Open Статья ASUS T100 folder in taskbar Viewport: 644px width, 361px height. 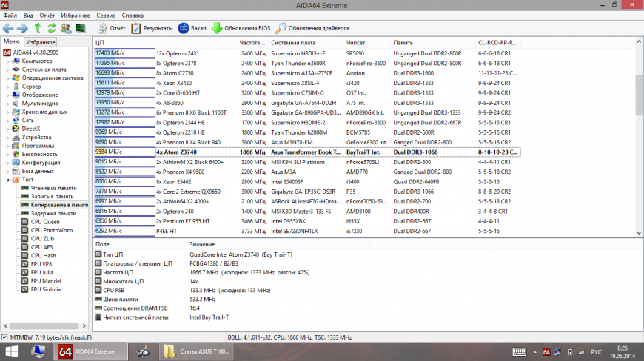click(196, 351)
